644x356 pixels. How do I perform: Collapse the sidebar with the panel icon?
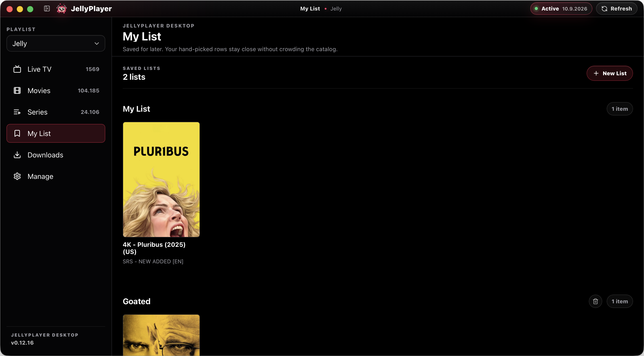click(47, 9)
